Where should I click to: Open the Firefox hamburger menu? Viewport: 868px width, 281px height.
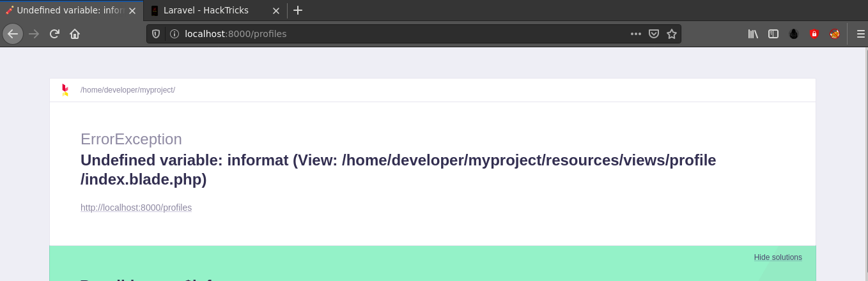860,34
